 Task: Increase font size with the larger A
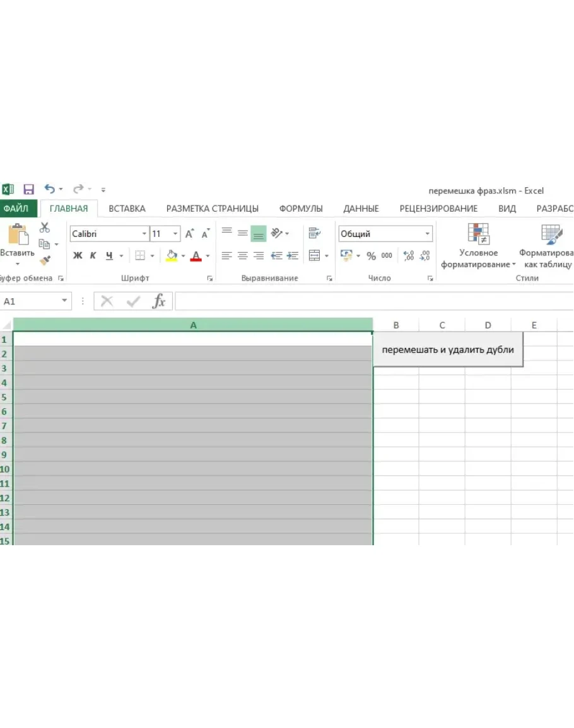pos(189,234)
